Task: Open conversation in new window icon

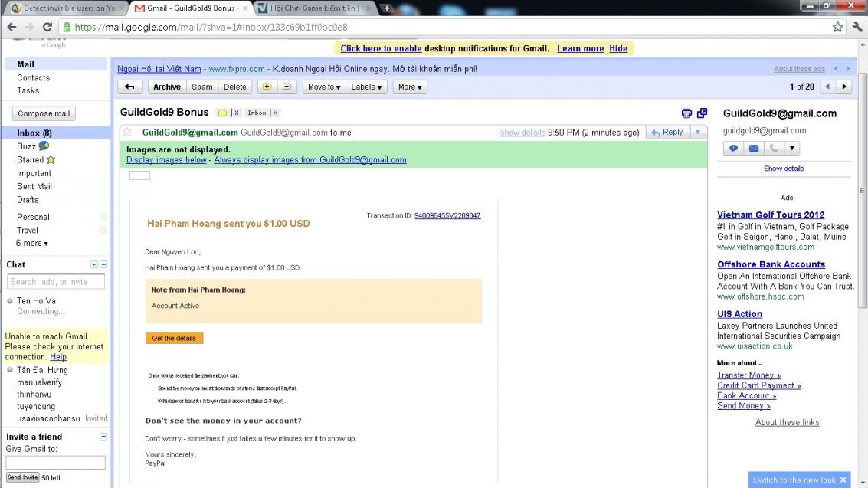Action: 702,113
